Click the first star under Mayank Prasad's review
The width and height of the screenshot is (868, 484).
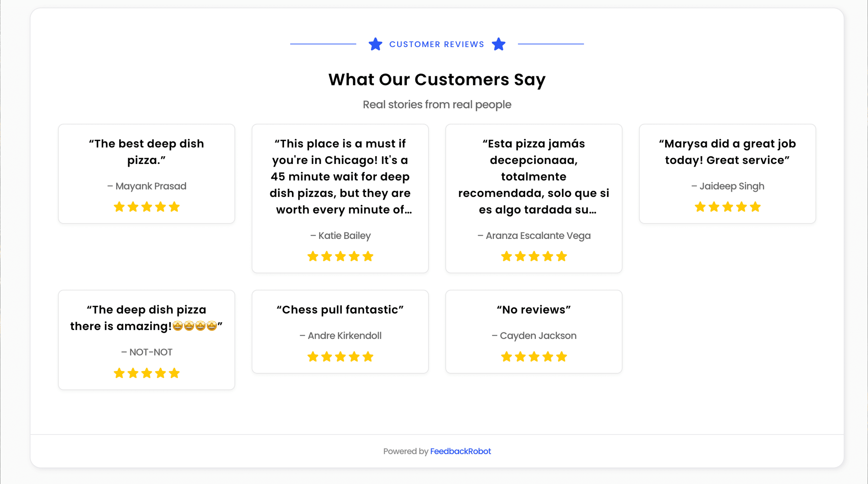pyautogui.click(x=119, y=207)
